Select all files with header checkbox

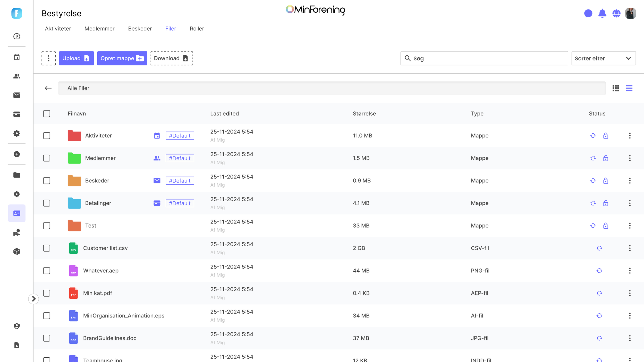47,114
